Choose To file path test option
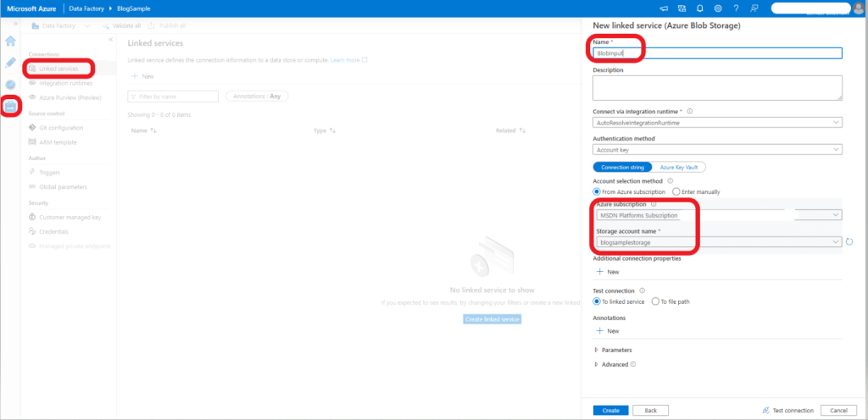 coord(655,301)
